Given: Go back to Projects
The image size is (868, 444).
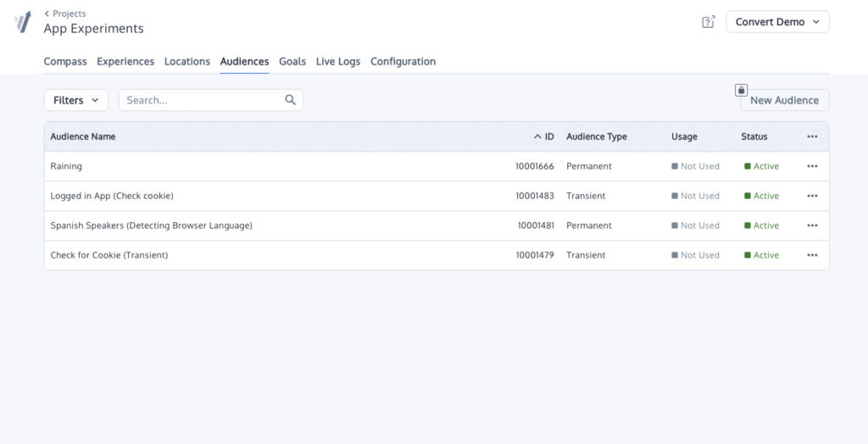Looking at the screenshot, I should pos(65,14).
